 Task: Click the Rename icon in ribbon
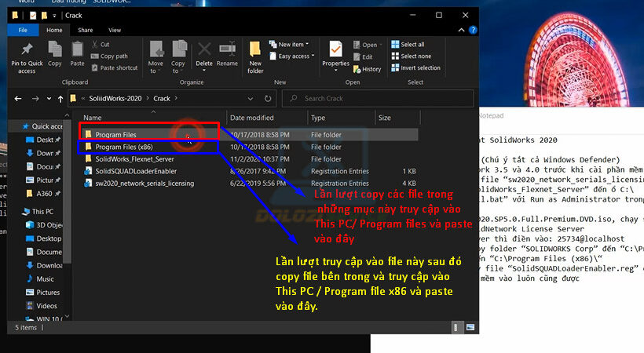coord(227,55)
